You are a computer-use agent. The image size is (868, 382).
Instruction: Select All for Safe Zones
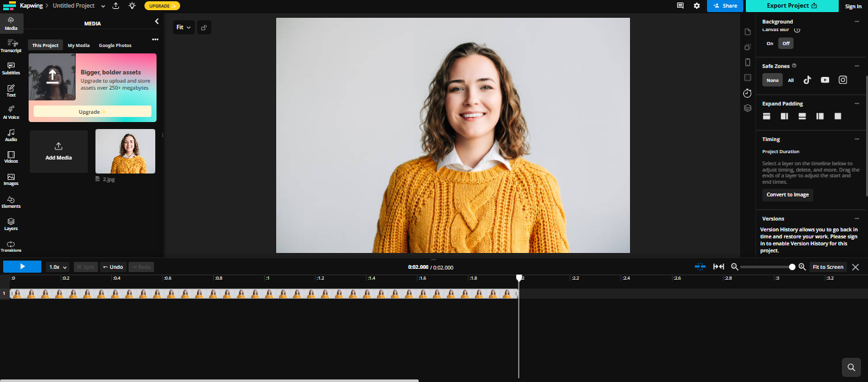(x=791, y=80)
